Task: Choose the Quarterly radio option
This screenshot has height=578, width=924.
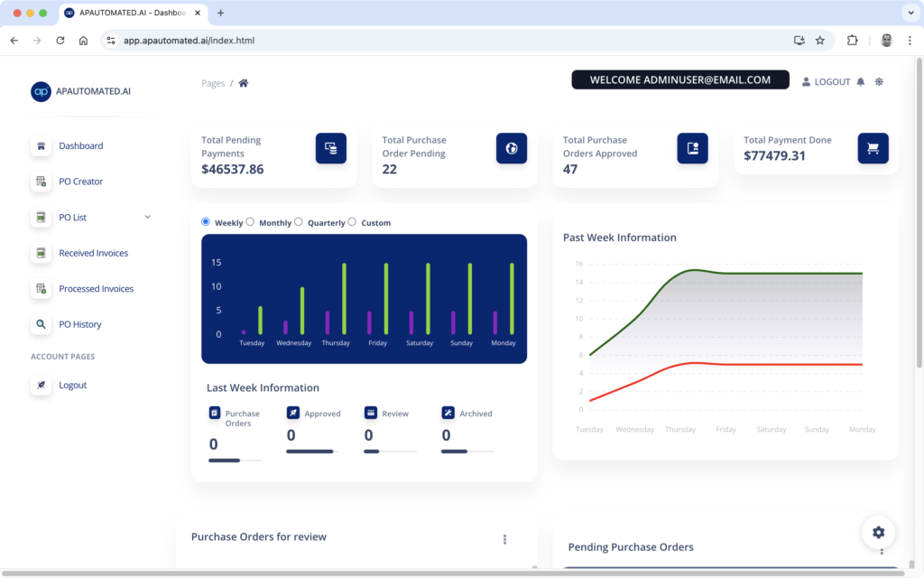Action: 299,222
